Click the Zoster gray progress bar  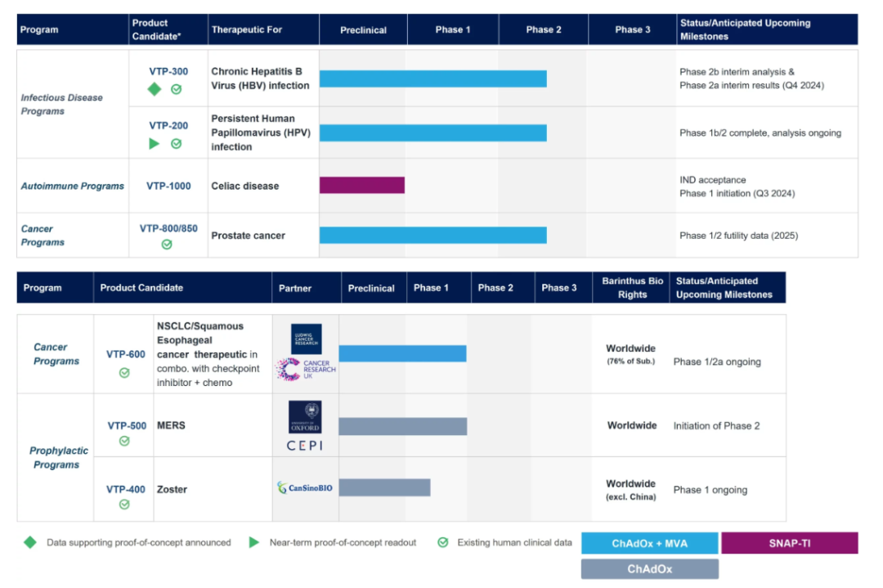pyautogui.click(x=384, y=487)
